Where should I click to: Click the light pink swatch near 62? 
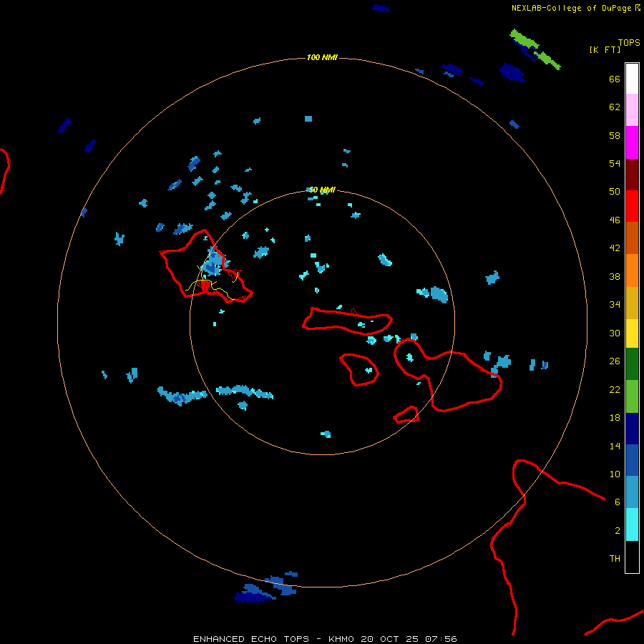click(x=632, y=110)
